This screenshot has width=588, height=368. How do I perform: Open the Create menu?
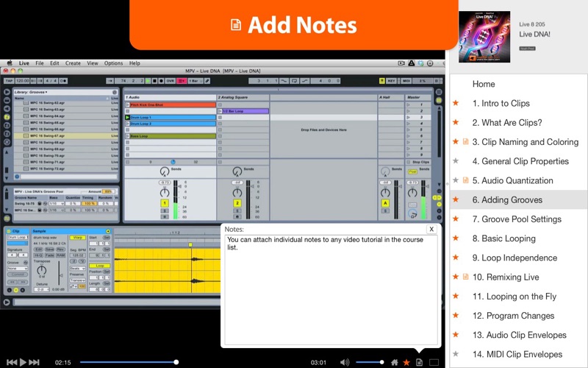[x=73, y=63]
